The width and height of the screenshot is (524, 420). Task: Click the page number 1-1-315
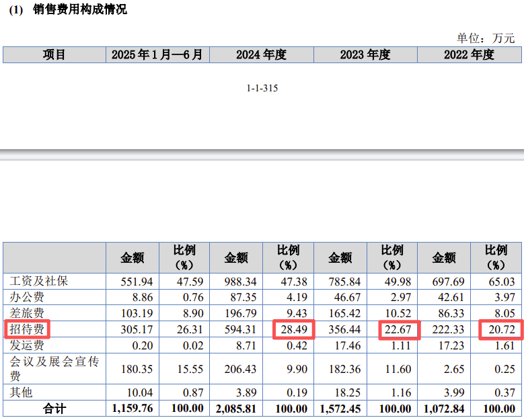[262, 88]
